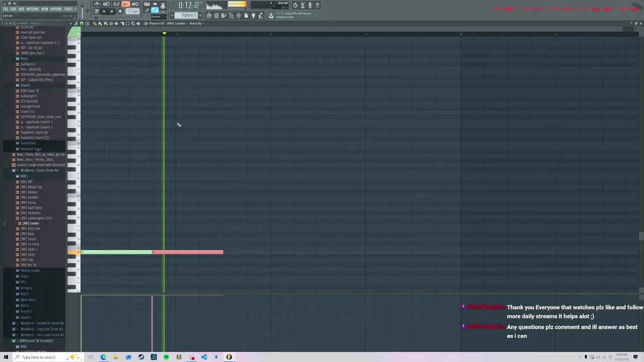Viewport: 644px width, 362px height.
Task: Open the EDIT menu
Action: pyautogui.click(x=14, y=9)
